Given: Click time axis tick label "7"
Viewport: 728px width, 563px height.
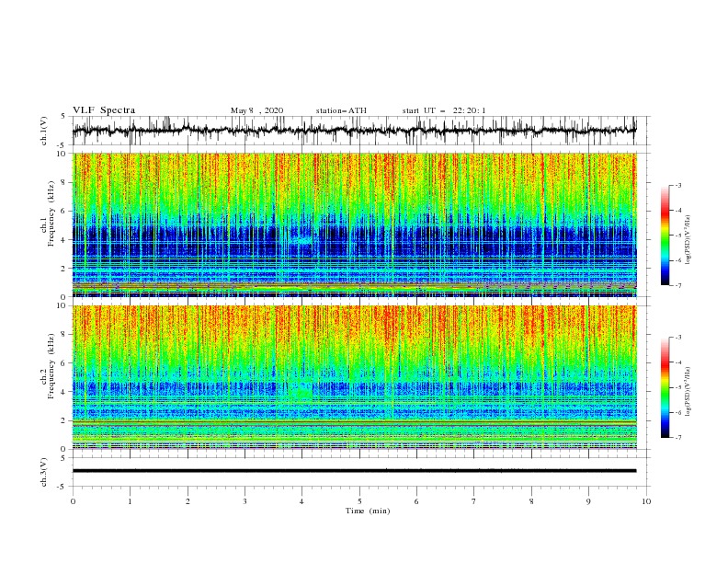Looking at the screenshot, I should coord(474,501).
